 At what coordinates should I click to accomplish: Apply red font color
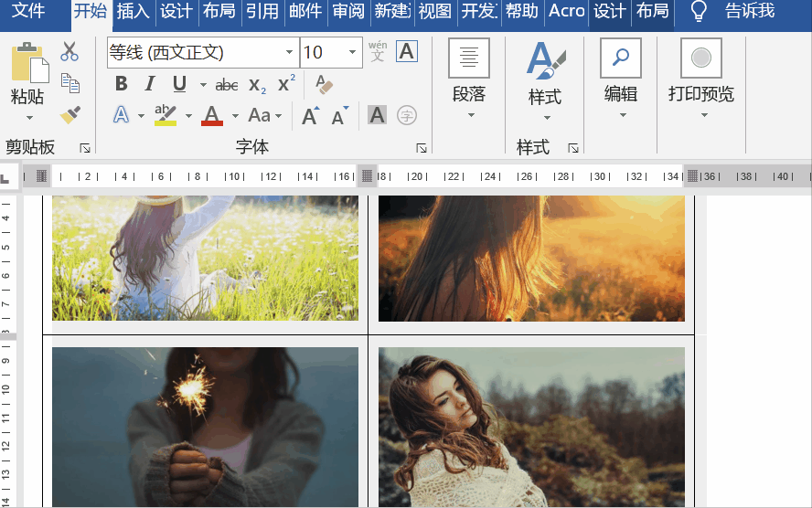212,115
